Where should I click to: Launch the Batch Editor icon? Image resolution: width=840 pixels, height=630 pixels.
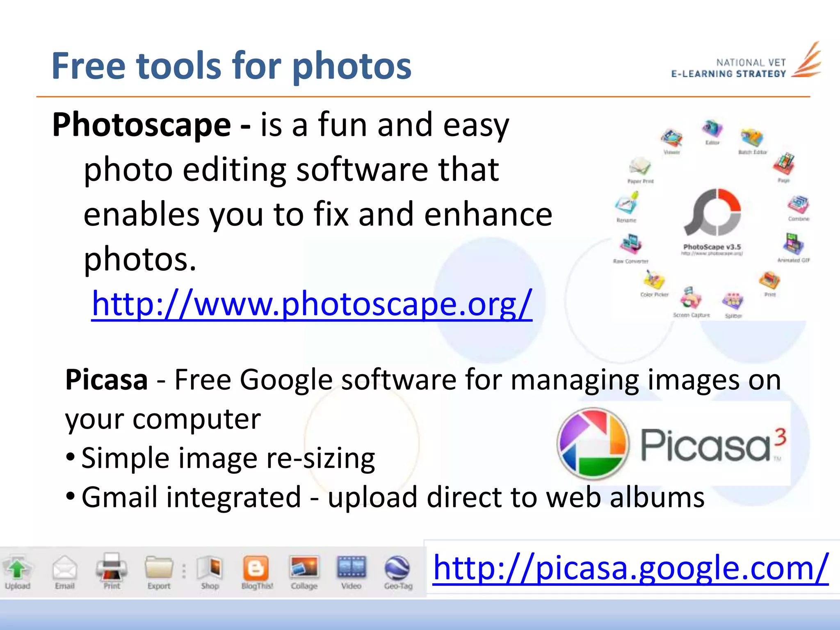click(x=752, y=138)
